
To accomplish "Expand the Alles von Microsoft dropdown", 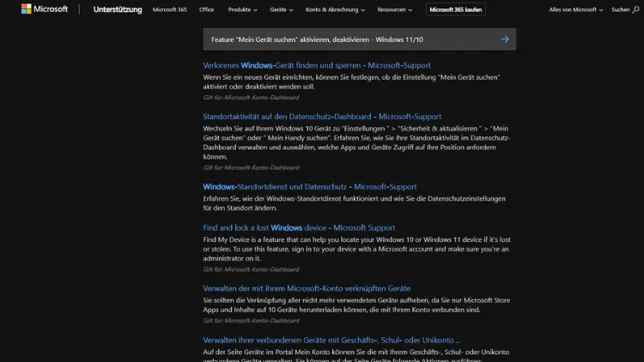I will (576, 9).
